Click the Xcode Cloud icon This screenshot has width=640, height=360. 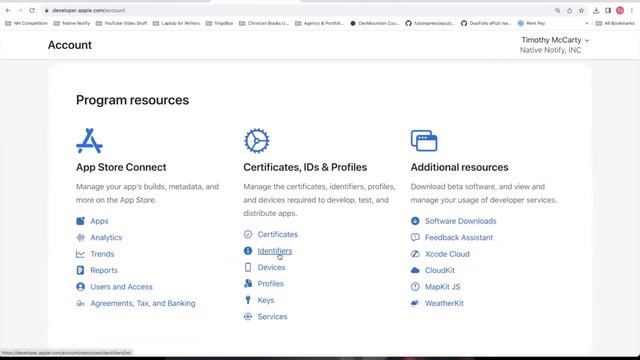415,254
